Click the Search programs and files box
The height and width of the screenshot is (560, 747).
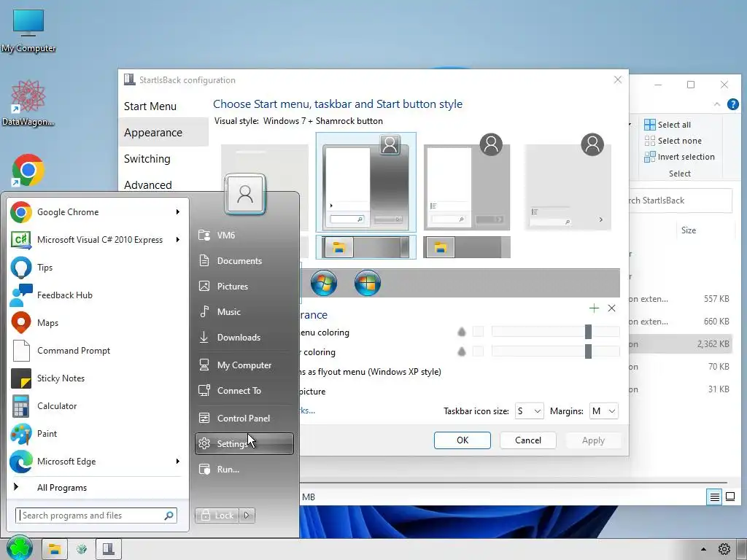pyautogui.click(x=96, y=516)
